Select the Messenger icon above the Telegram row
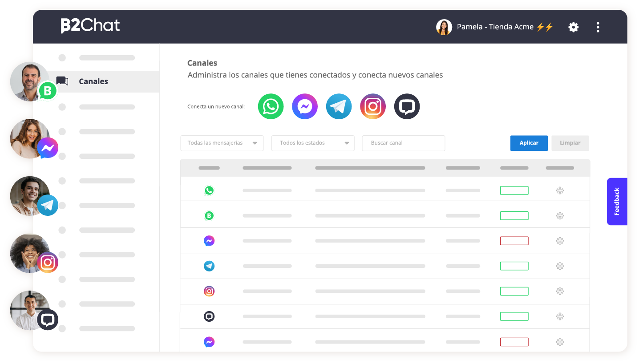The image size is (639, 364). pyautogui.click(x=209, y=241)
